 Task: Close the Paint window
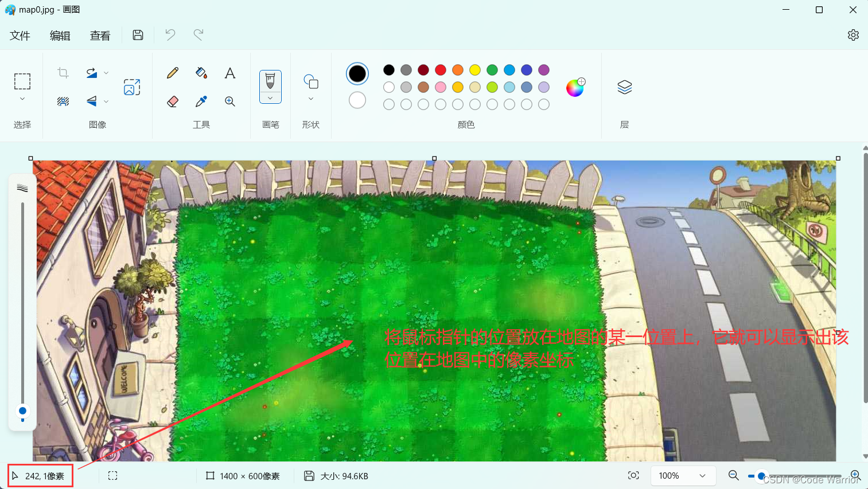click(x=853, y=10)
